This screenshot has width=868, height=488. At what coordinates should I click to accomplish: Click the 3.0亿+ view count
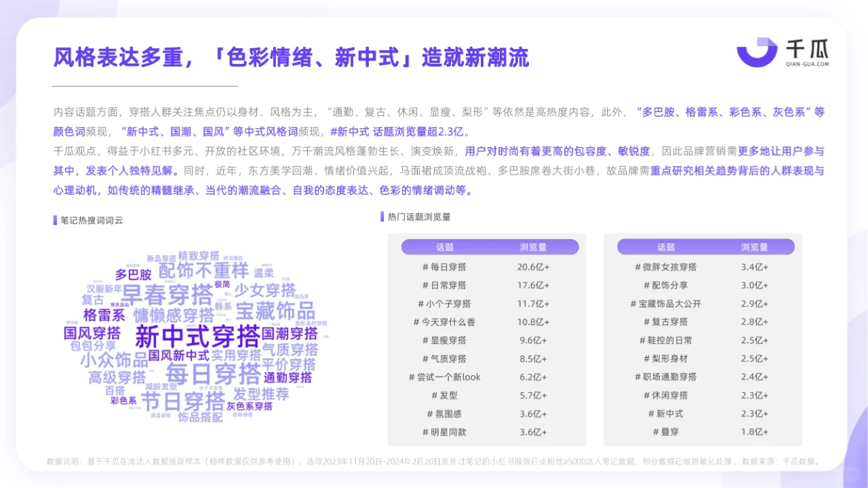tap(754, 285)
